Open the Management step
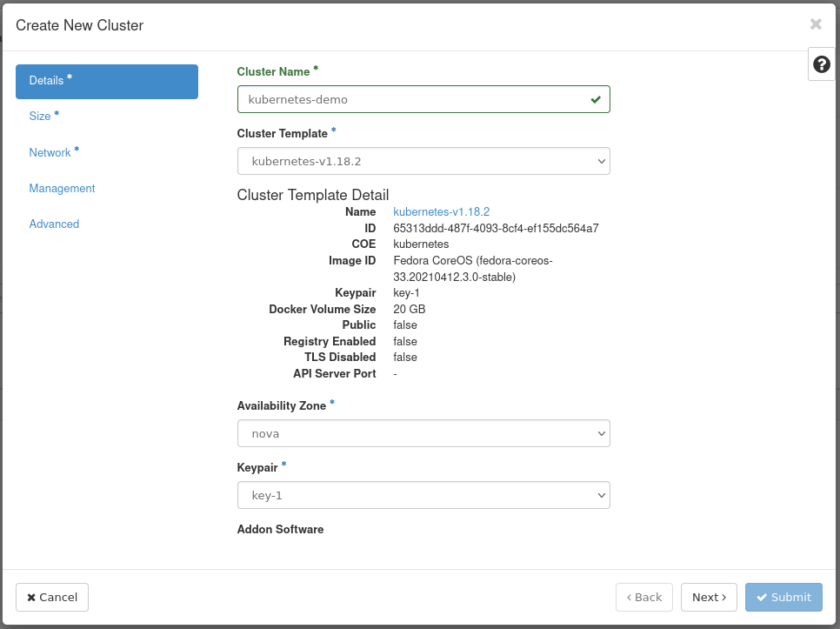This screenshot has width=840, height=629. click(x=62, y=189)
